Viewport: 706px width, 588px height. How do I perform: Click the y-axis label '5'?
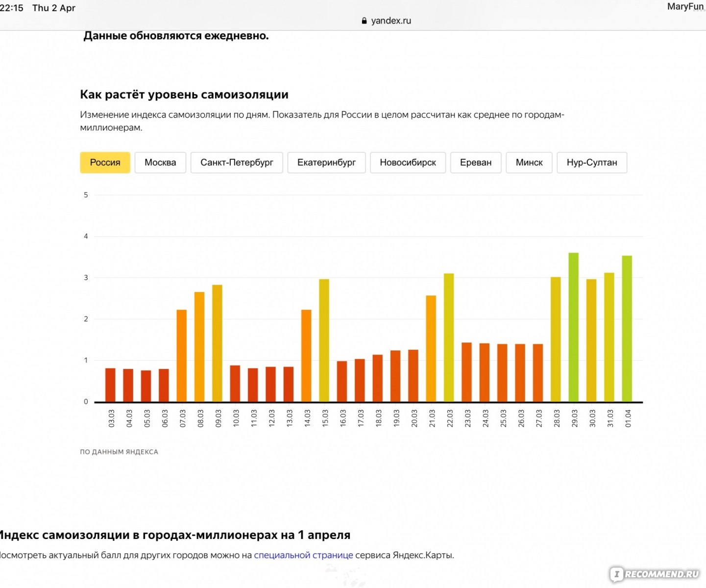click(86, 195)
